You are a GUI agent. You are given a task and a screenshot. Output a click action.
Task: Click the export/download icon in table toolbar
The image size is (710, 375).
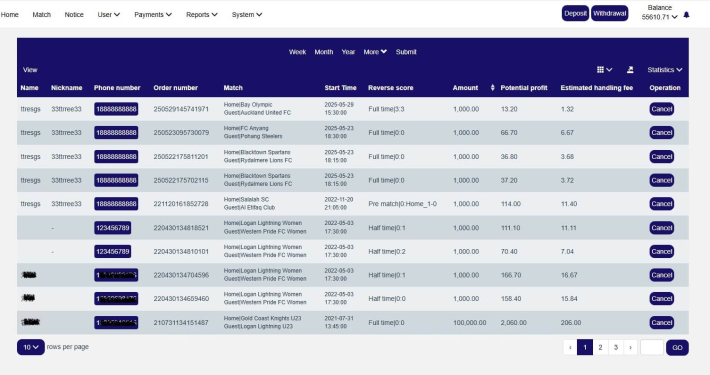click(x=630, y=70)
